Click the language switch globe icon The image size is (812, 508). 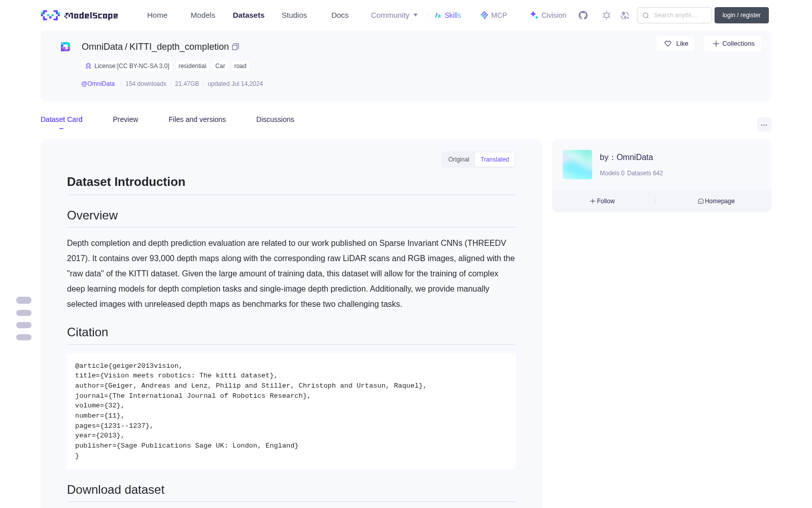(x=625, y=15)
